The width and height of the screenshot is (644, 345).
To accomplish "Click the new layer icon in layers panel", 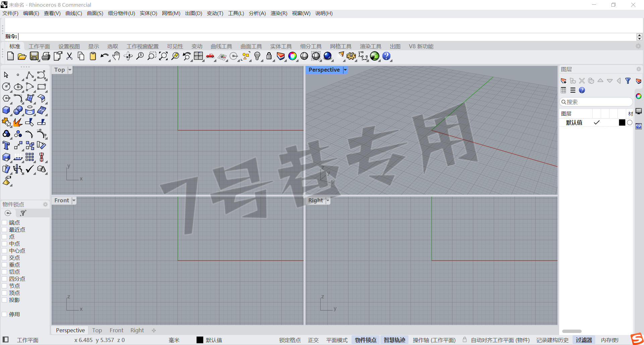I will [563, 81].
